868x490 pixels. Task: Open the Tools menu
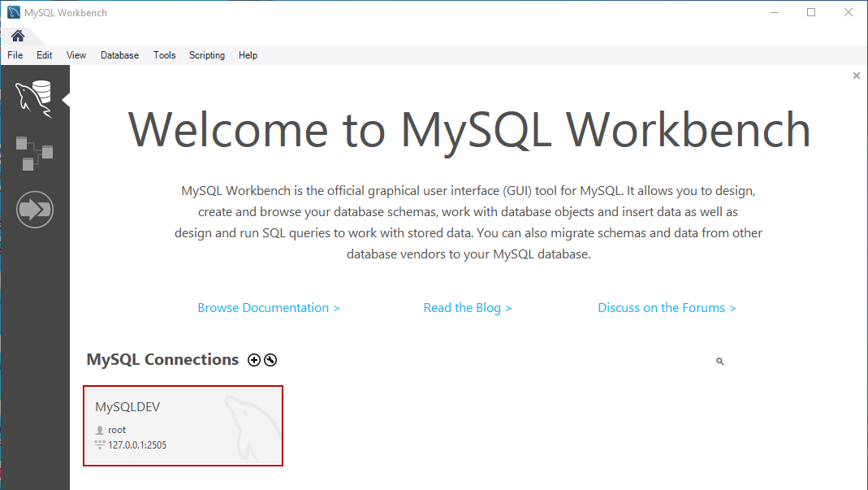click(164, 55)
